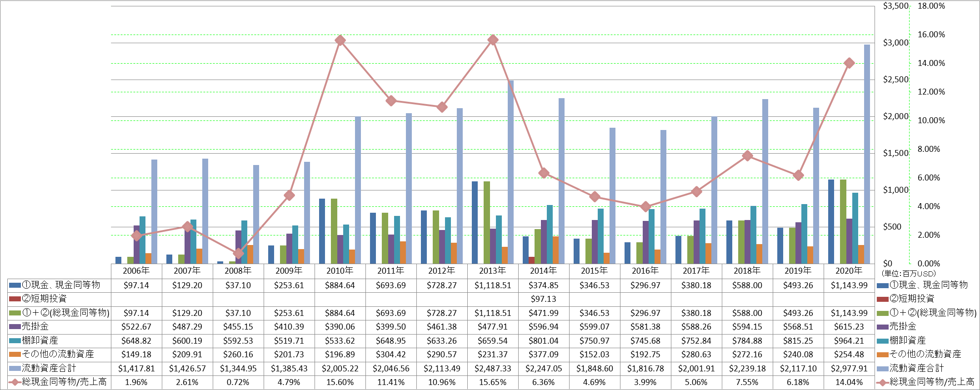Click right legend entry 棚卸資産
The width and height of the screenshot is (980, 390).
pyautogui.click(x=901, y=340)
